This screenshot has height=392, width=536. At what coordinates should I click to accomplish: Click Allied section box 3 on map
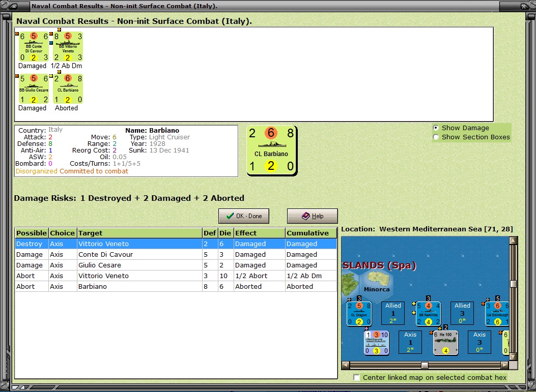[462, 313]
